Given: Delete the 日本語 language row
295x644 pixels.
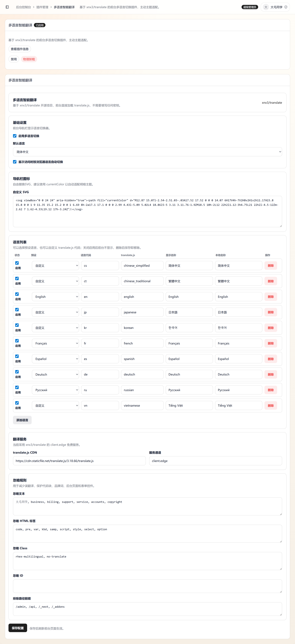Looking at the screenshot, I should point(271,312).
